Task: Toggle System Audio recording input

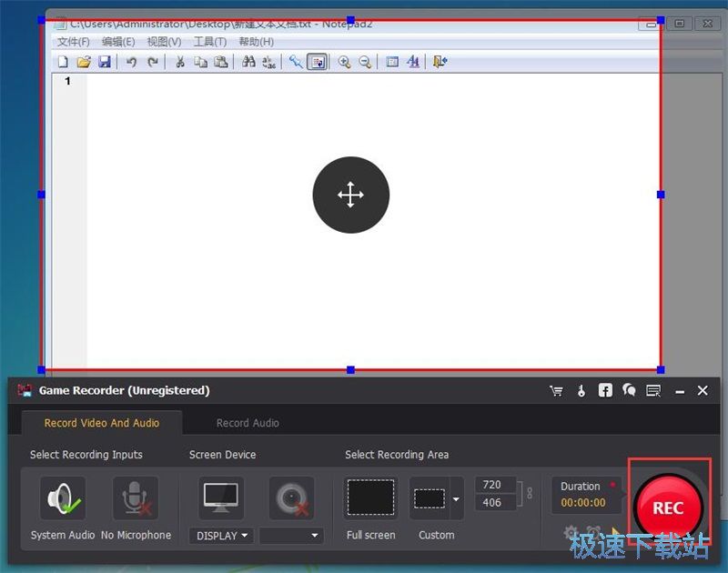Action: 63,498
